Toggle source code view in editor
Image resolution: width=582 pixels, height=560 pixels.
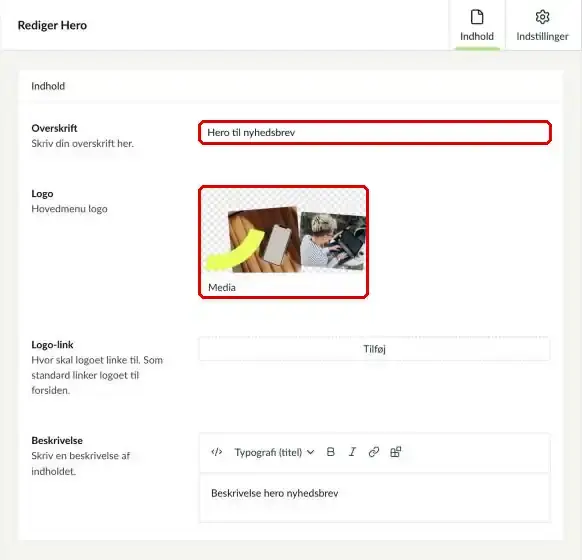(x=217, y=452)
